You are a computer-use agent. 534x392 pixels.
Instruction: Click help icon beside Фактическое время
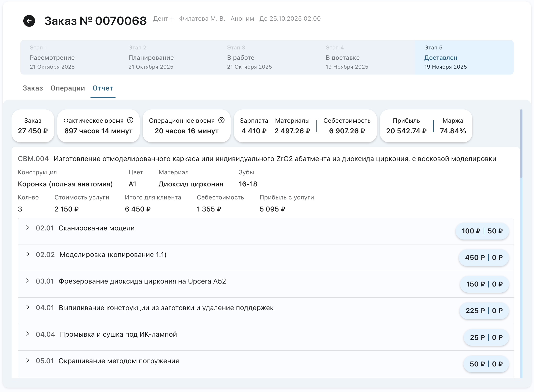[130, 120]
